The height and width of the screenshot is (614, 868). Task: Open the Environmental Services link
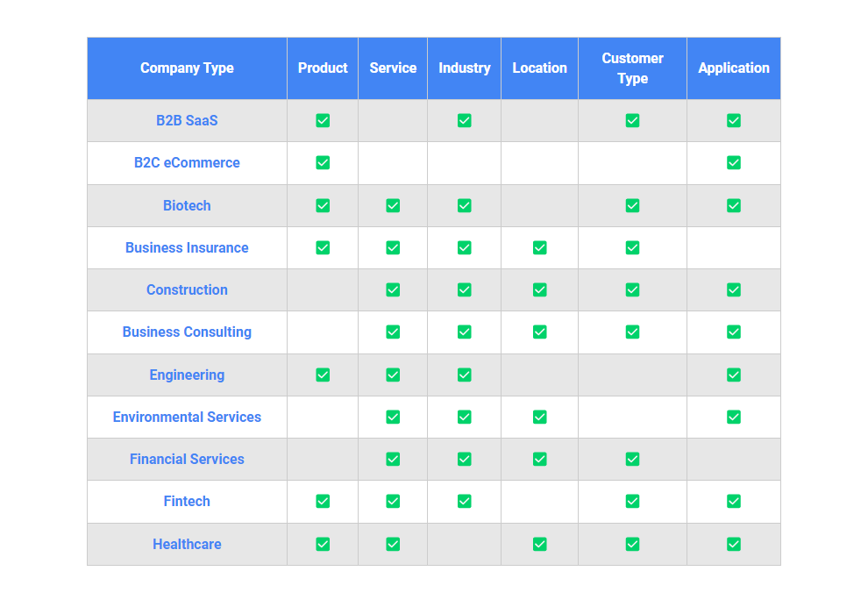(187, 418)
